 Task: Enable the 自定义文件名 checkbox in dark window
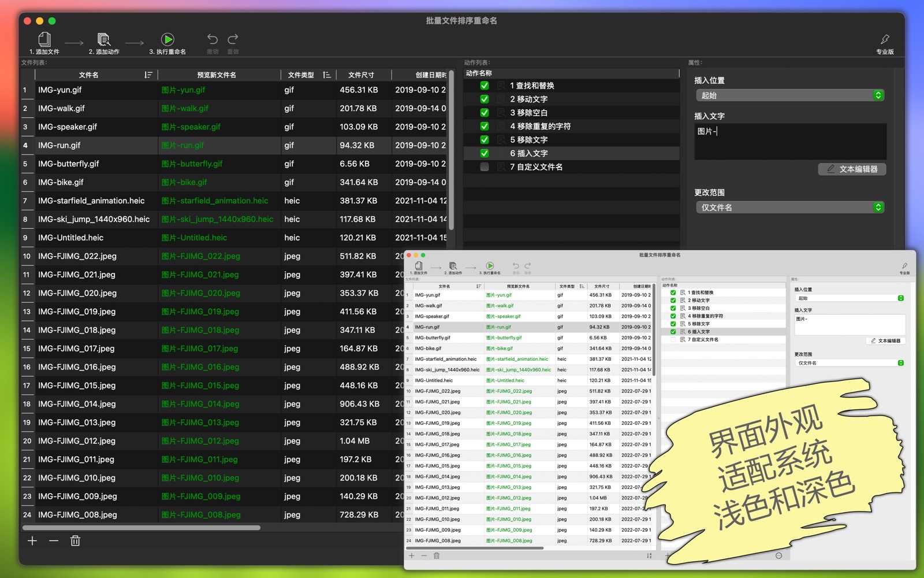(485, 167)
